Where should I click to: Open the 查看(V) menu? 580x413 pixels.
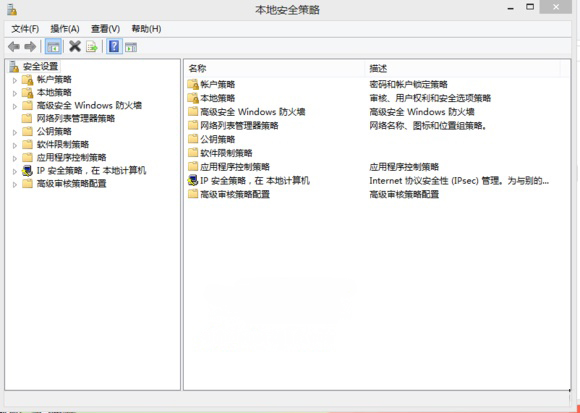pos(105,29)
